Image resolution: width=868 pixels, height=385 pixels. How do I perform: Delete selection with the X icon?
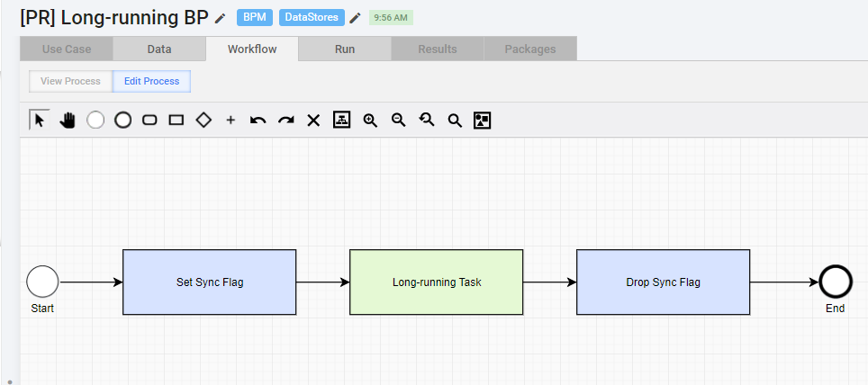click(x=313, y=120)
